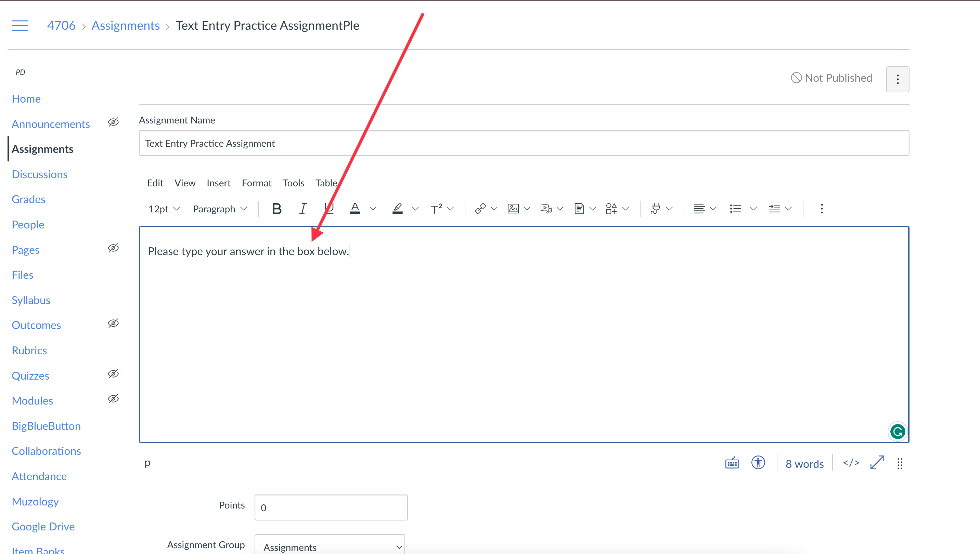
Task: Toggle visibility icon beside Outcomes
Action: tap(113, 324)
